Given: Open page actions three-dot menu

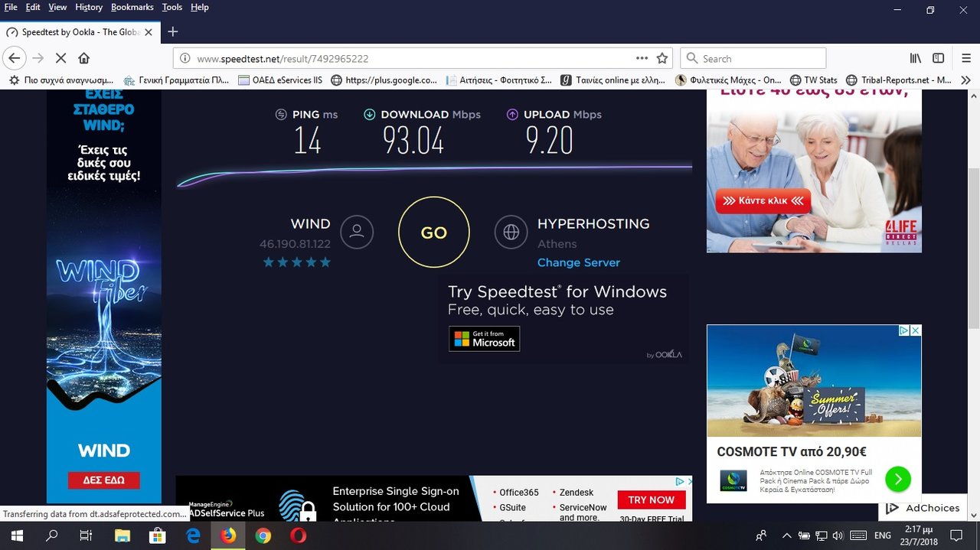Looking at the screenshot, I should (x=642, y=58).
